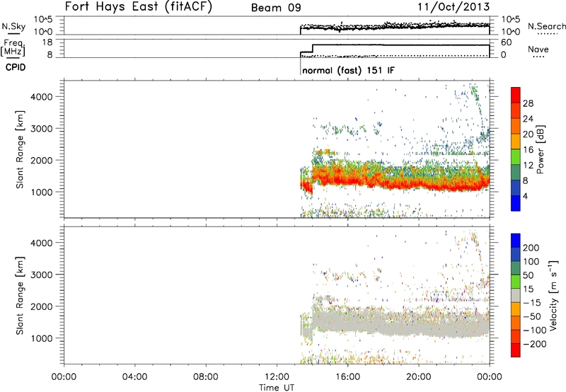Click the '10^5' value on N.Search axis
The width and height of the screenshot is (566, 392).
pos(510,20)
